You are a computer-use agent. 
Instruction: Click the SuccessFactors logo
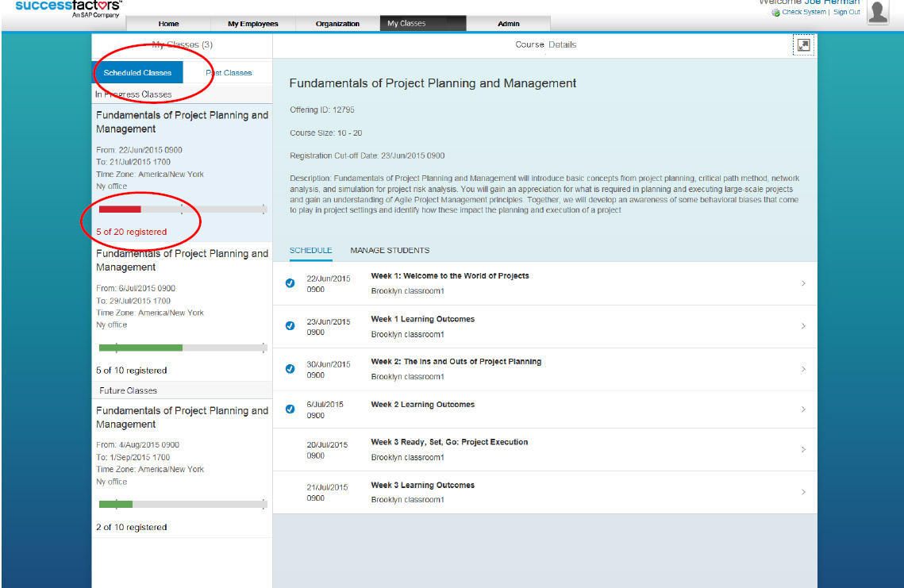[69, 8]
